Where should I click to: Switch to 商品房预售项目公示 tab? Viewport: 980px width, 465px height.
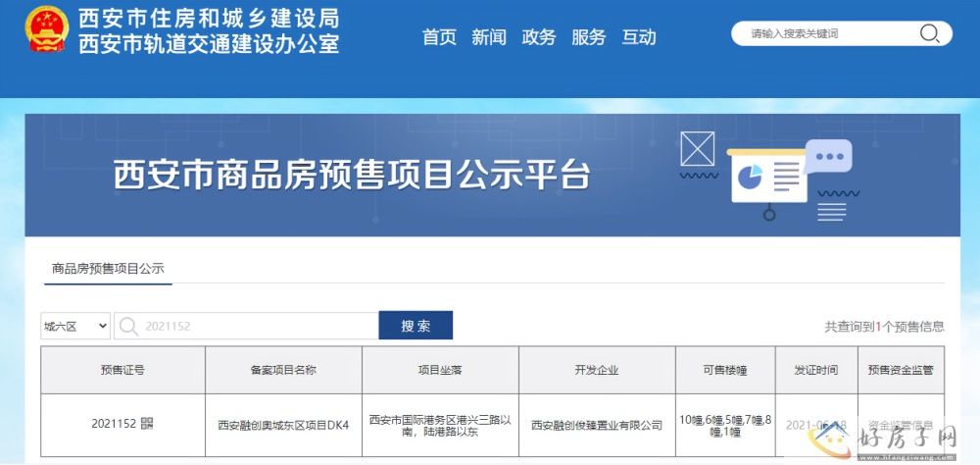tap(108, 268)
